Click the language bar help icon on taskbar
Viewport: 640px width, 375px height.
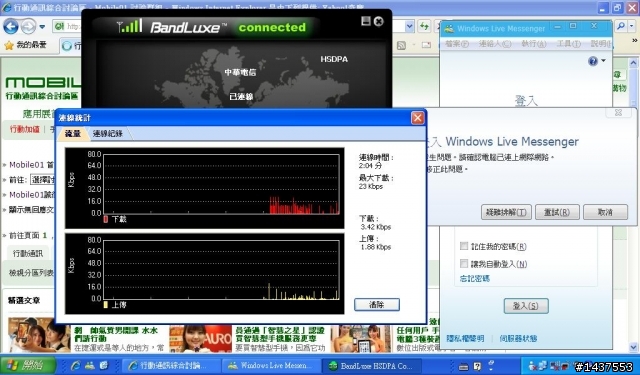tap(477, 366)
